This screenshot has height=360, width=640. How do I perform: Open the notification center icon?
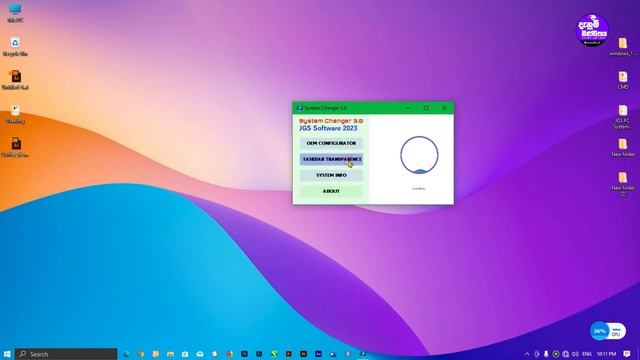point(627,354)
